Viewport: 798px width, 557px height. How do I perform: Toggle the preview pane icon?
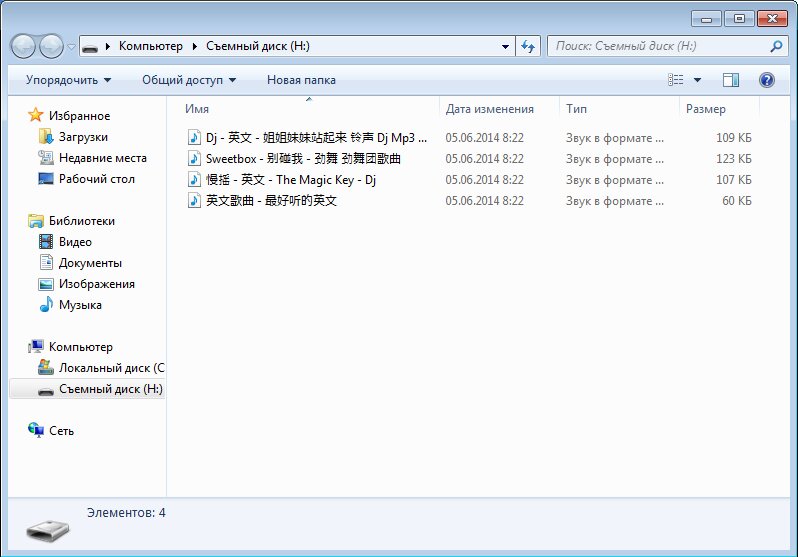point(731,80)
